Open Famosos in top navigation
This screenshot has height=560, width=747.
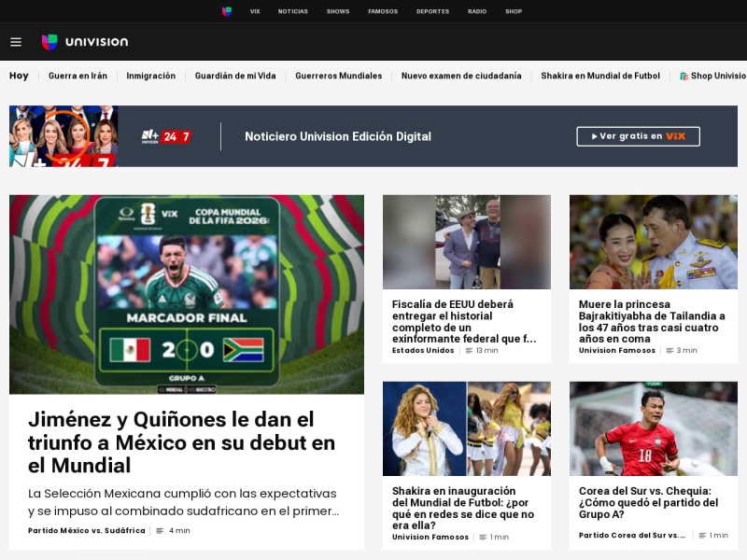point(383,11)
